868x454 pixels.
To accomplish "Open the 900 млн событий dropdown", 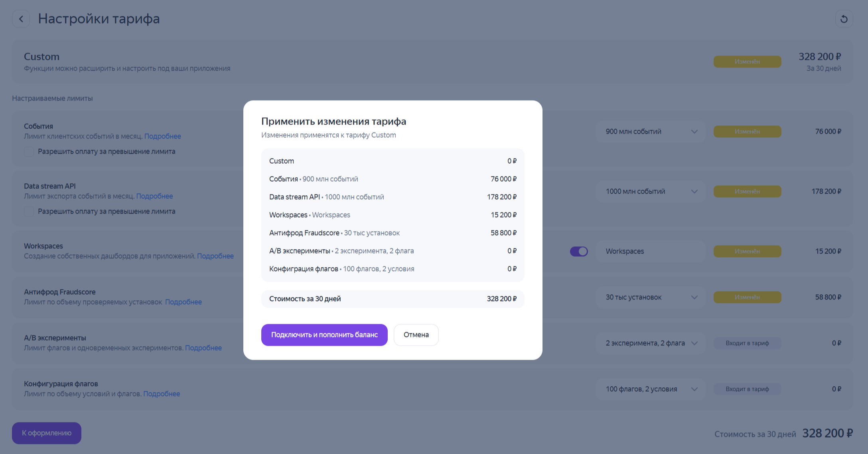I will 651,132.
